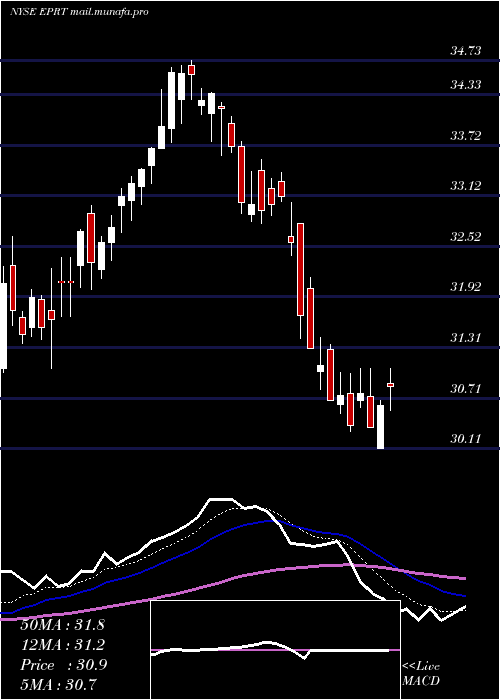Click the 31.31 price level label

coord(466,338)
